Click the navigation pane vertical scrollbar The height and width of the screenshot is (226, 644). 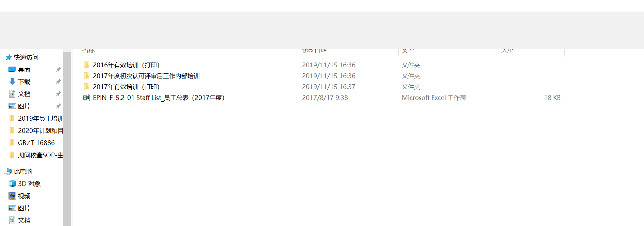pyautogui.click(x=67, y=136)
